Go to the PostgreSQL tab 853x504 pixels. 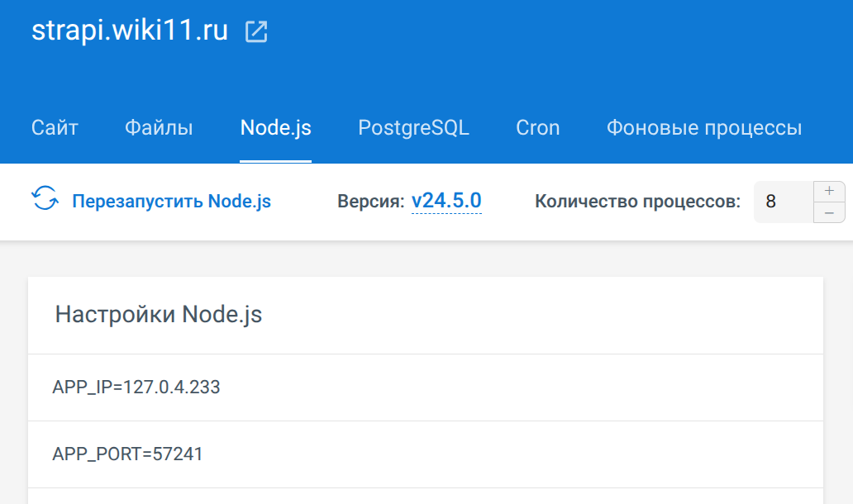pyautogui.click(x=413, y=128)
